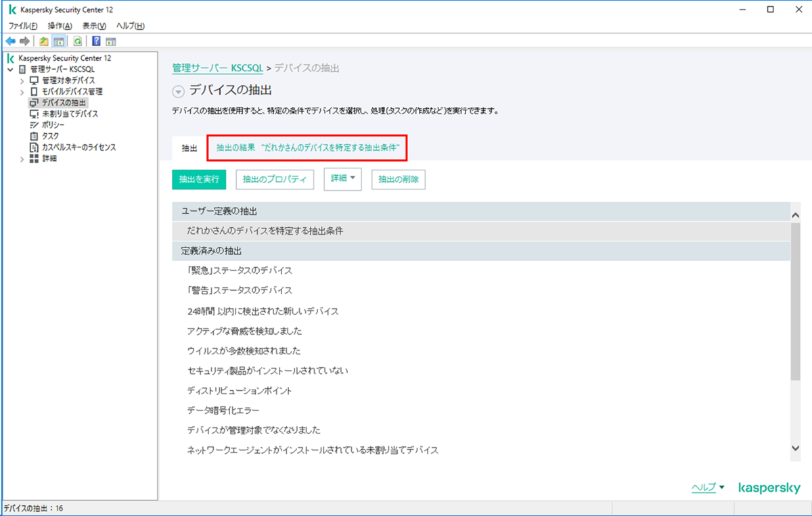Switch to the 抽出 tab

tap(189, 148)
